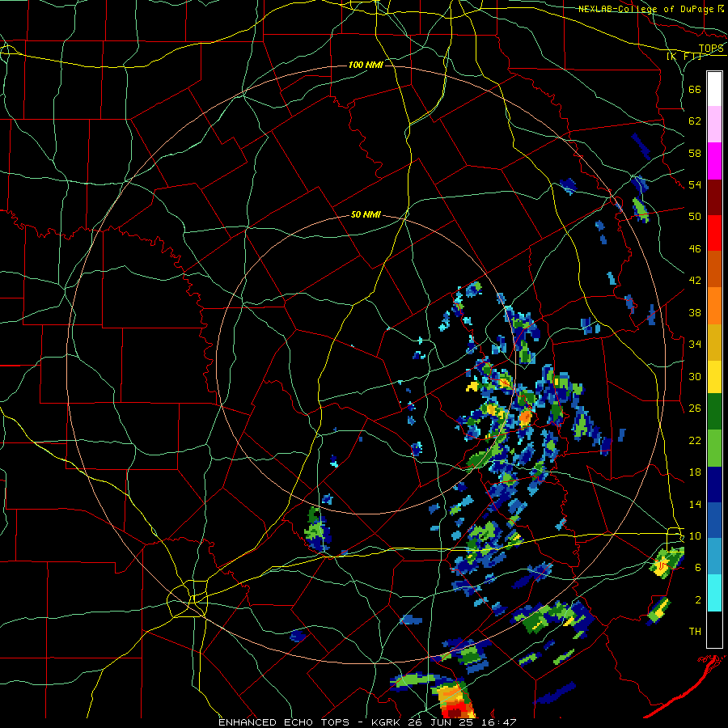Click the 'TH' legend scale label
This screenshot has width=728, height=728.
click(x=695, y=632)
